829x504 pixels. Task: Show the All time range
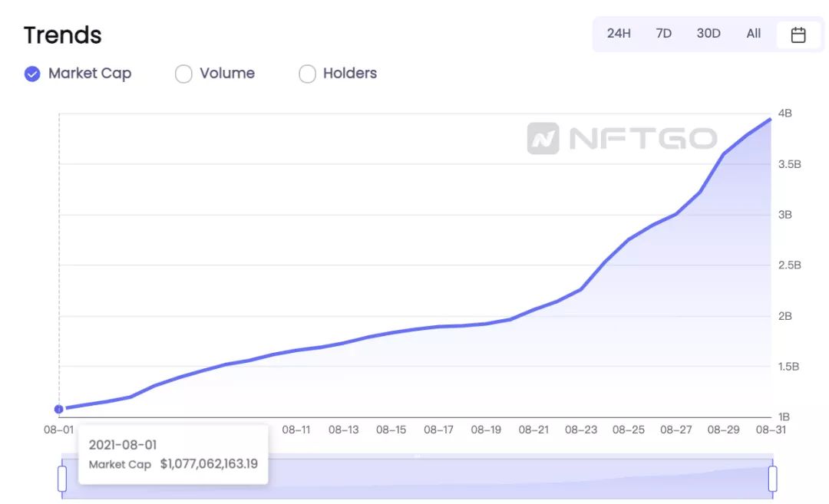pos(754,34)
